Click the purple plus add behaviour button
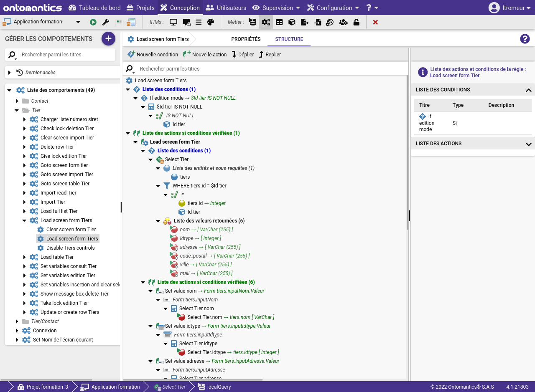Screen dimensions: 535x392 [x=108, y=39]
